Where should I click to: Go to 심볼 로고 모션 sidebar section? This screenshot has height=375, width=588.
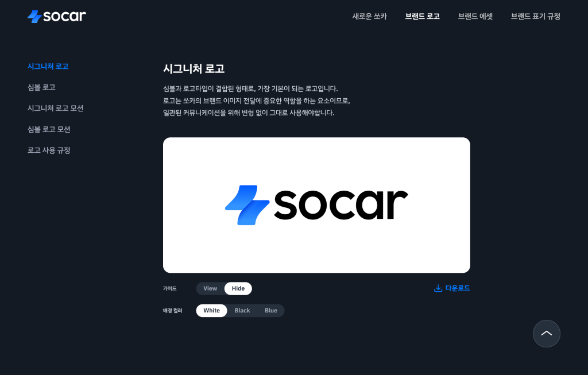click(49, 129)
